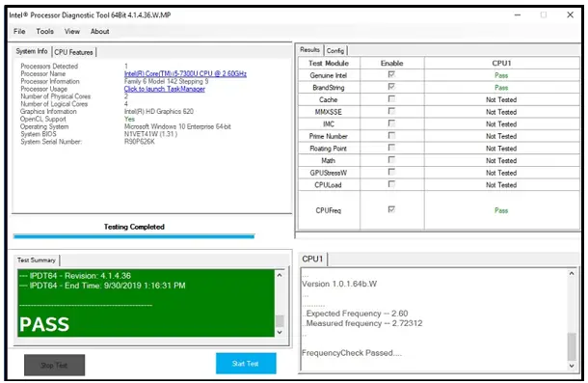The image size is (588, 383).
Task: Click the IPDT64 End Time line
Action: pyautogui.click(x=102, y=286)
